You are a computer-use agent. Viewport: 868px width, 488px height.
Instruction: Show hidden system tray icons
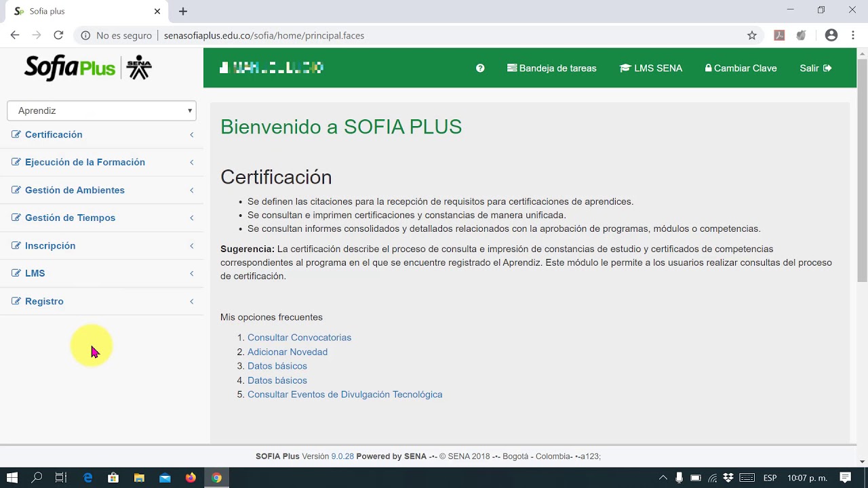coord(663,478)
